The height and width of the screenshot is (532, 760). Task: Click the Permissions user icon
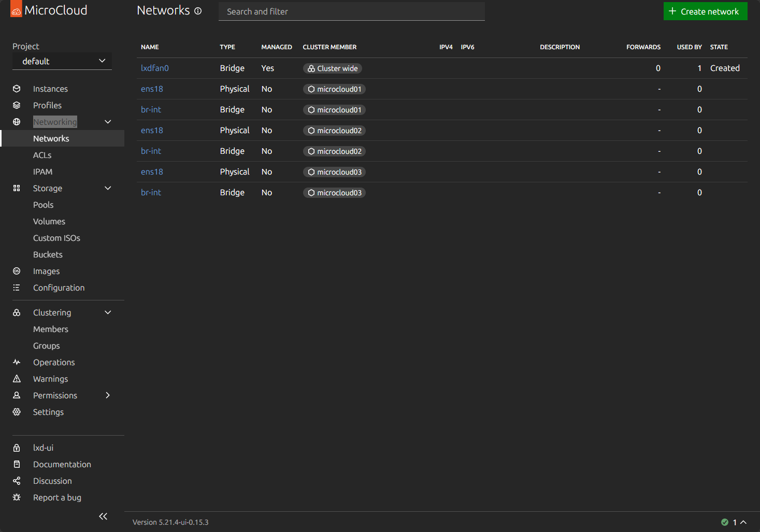tap(17, 395)
